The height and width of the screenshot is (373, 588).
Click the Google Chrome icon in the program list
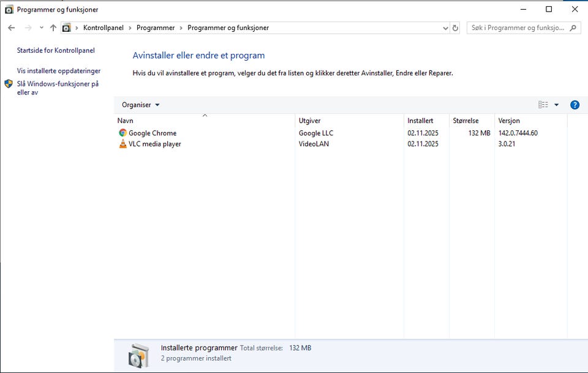(123, 133)
